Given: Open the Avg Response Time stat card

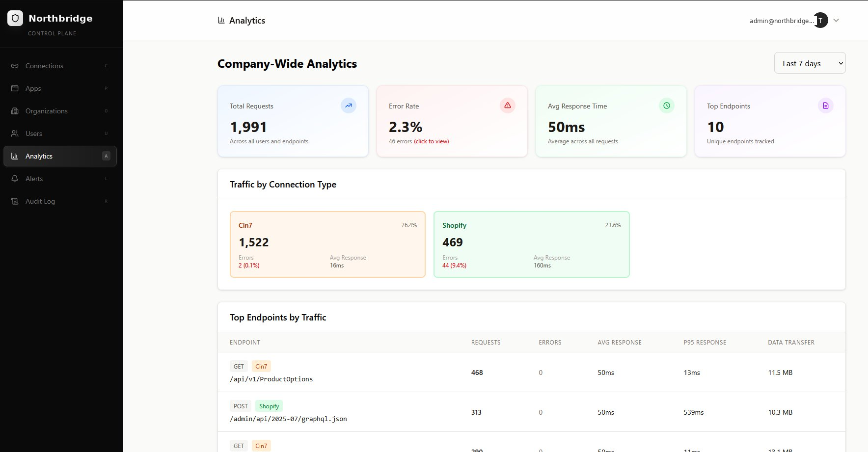Looking at the screenshot, I should [x=611, y=121].
